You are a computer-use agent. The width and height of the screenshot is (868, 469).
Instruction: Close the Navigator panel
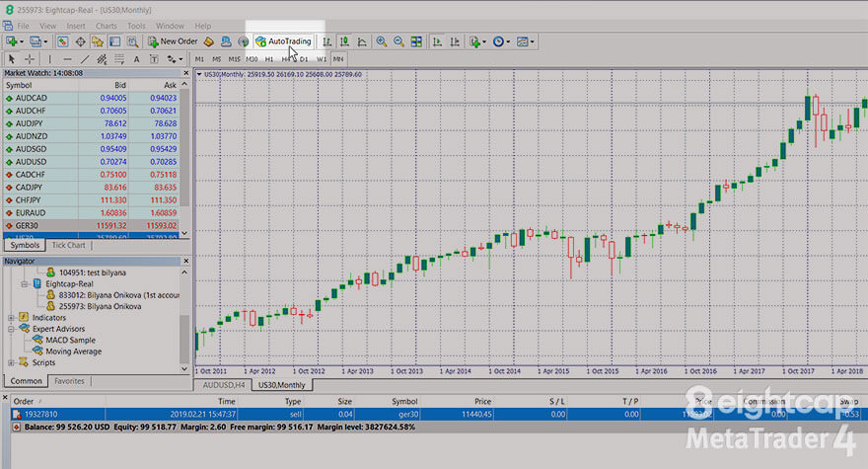click(x=186, y=261)
